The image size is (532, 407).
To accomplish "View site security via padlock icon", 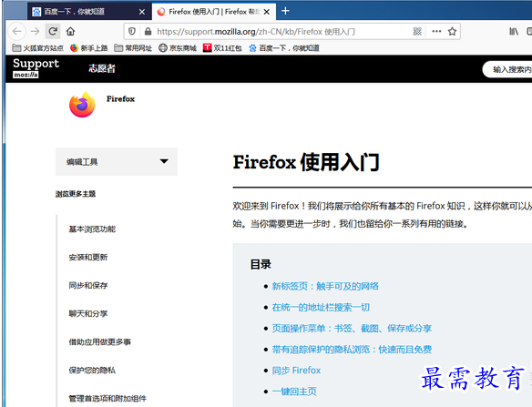I will [x=148, y=32].
